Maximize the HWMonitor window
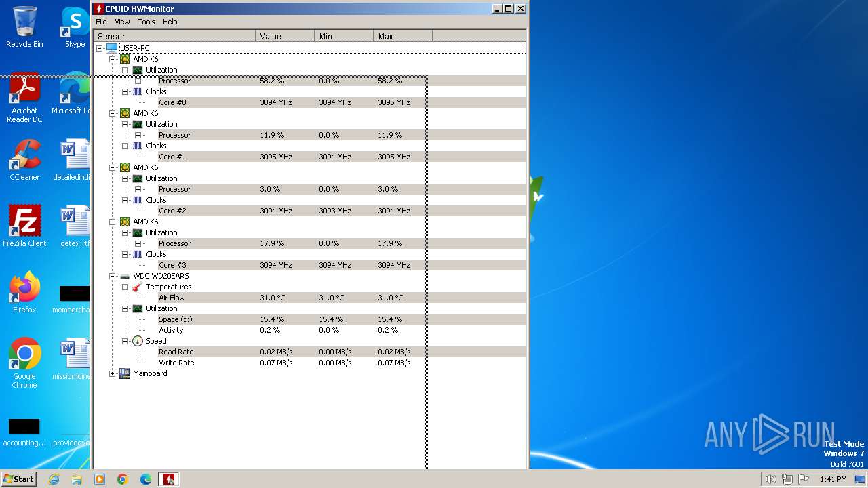Viewport: 868px width, 488px height. click(x=509, y=9)
